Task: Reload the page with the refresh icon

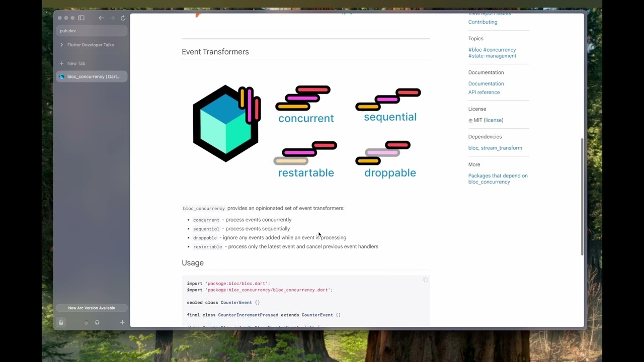Action: [123, 18]
